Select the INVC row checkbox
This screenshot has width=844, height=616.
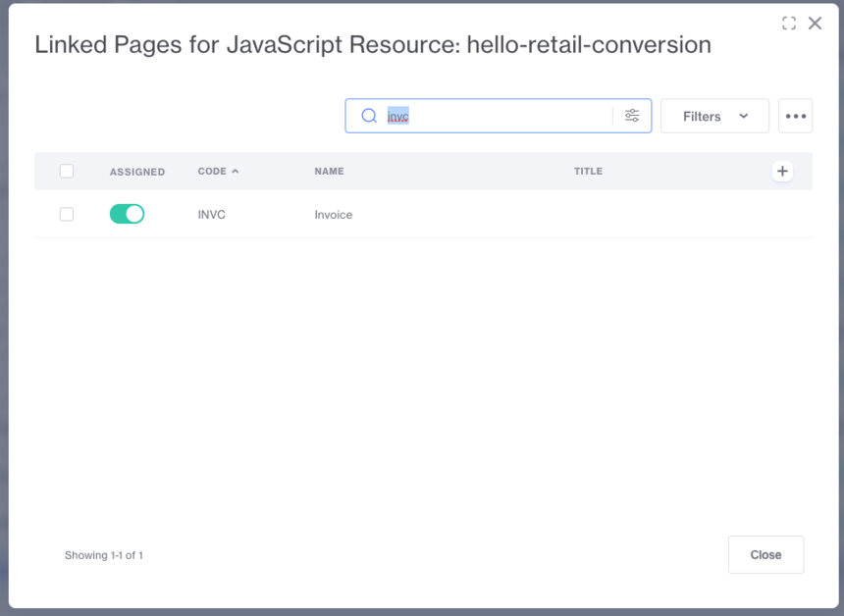point(67,214)
